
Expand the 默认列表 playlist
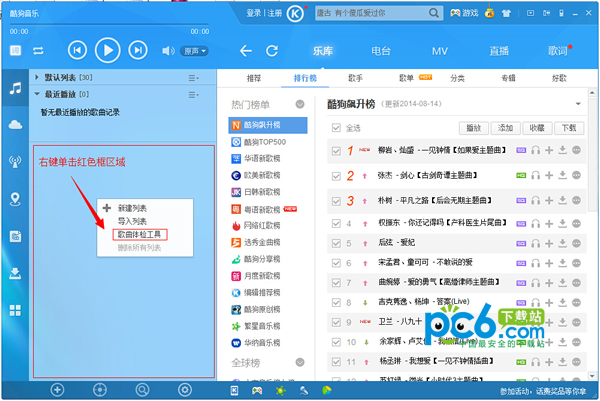pos(38,77)
